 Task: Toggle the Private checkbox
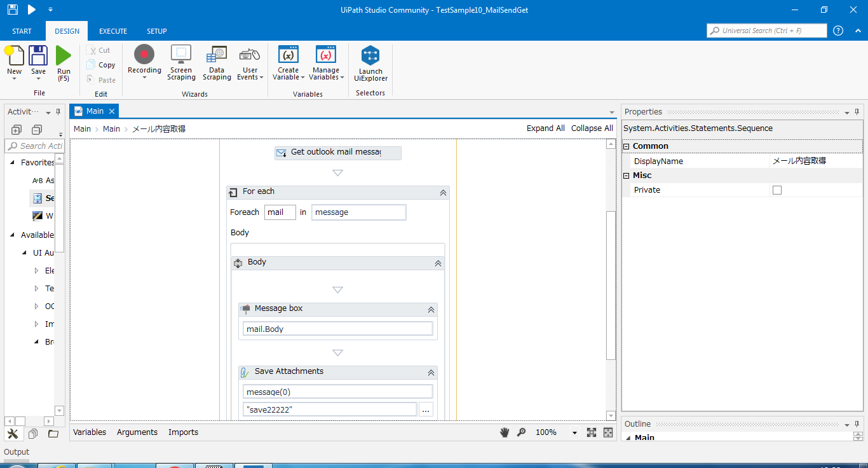point(777,190)
